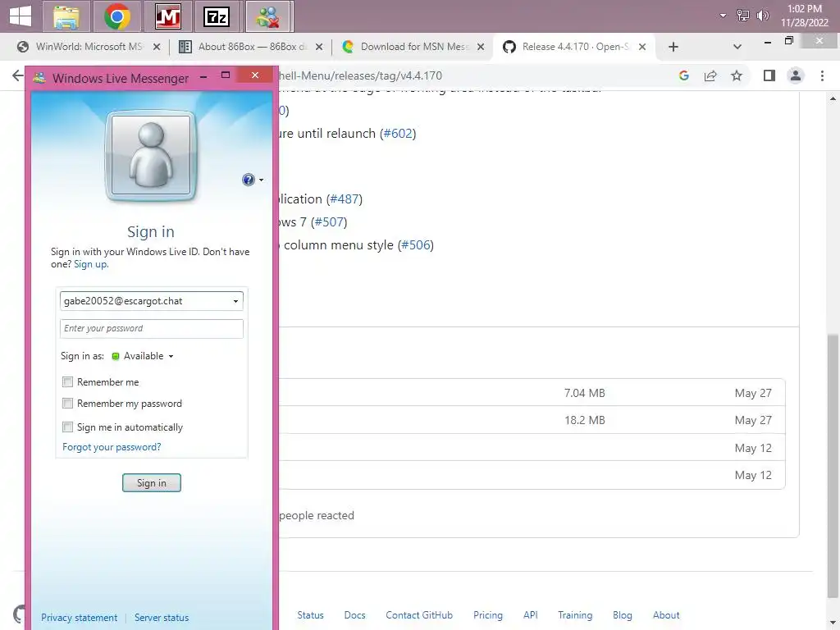Click the Enter your password field

tap(152, 328)
